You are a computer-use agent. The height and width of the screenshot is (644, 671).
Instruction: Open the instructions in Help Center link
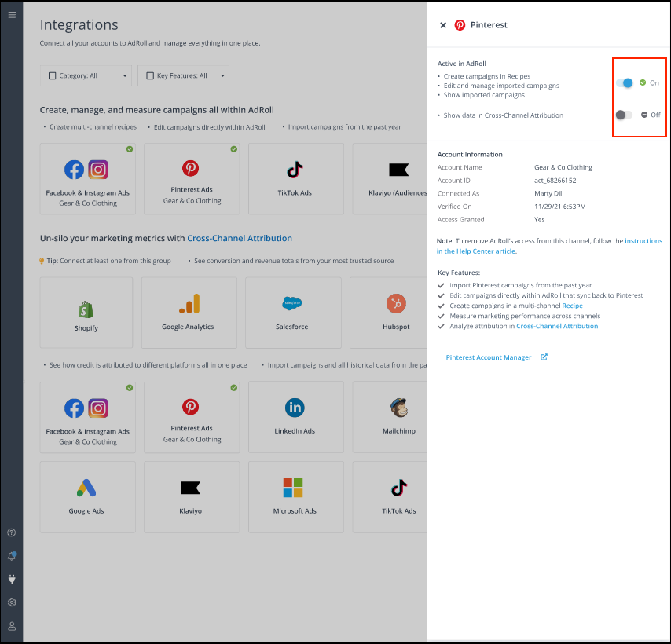549,246
